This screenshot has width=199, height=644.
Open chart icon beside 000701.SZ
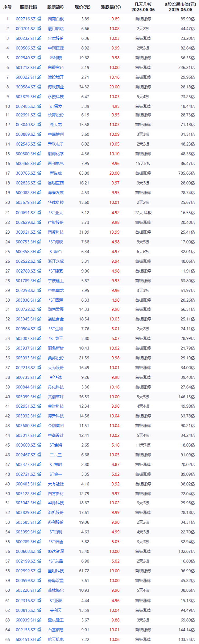39,29
